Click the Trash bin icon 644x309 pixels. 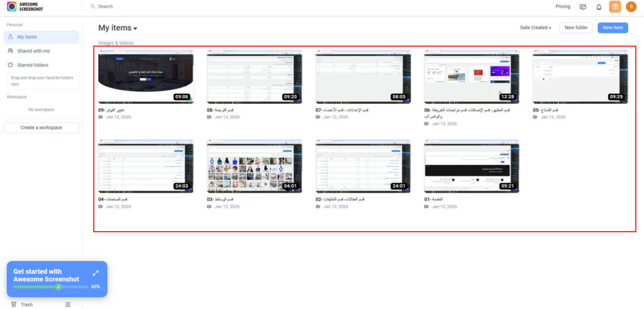pyautogui.click(x=14, y=305)
